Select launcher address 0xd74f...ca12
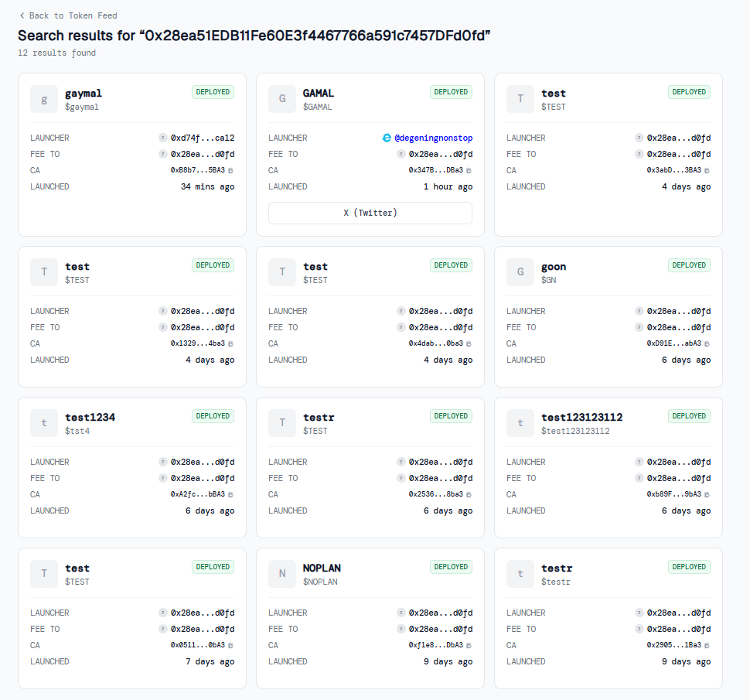 pyautogui.click(x=203, y=138)
